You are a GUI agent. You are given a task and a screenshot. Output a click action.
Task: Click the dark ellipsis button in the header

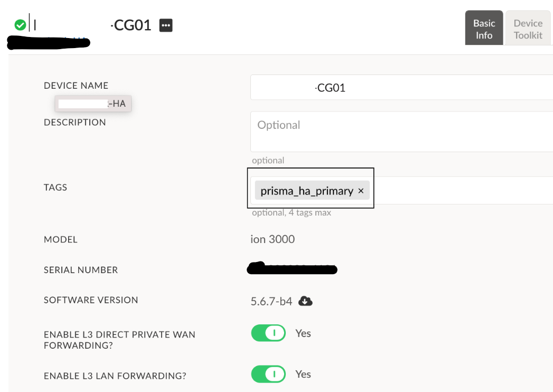[x=166, y=25]
